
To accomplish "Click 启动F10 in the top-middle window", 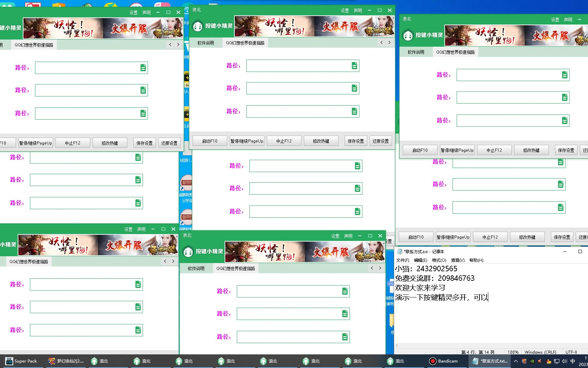I will tap(210, 141).
